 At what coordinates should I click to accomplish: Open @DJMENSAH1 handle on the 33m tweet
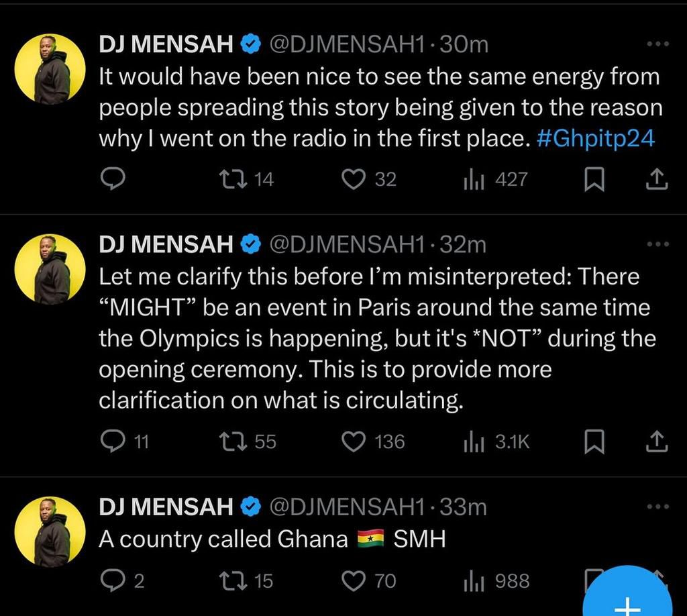tap(346, 507)
